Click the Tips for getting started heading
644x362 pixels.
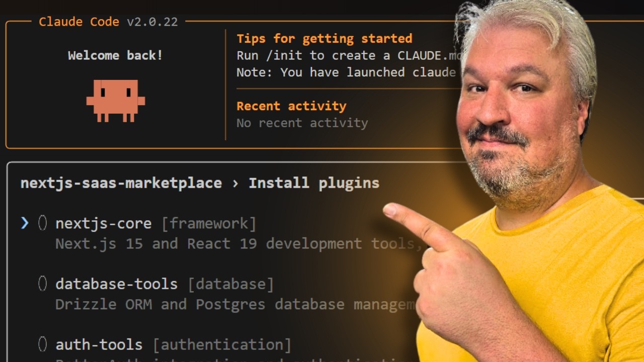tap(325, 39)
